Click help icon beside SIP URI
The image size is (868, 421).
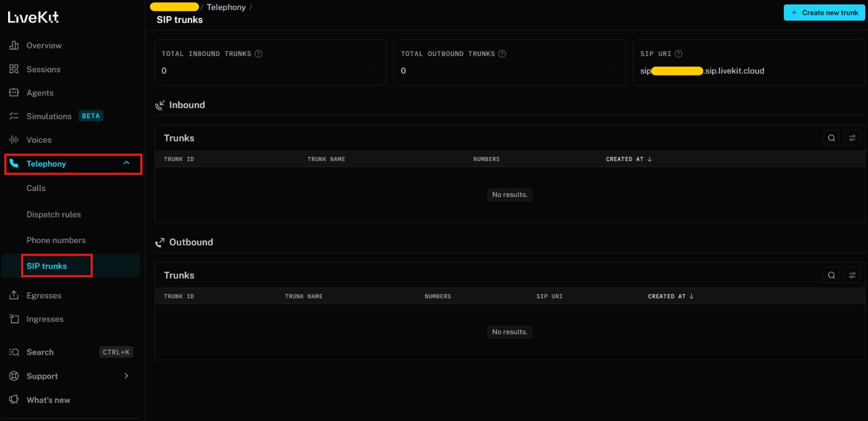pyautogui.click(x=678, y=54)
